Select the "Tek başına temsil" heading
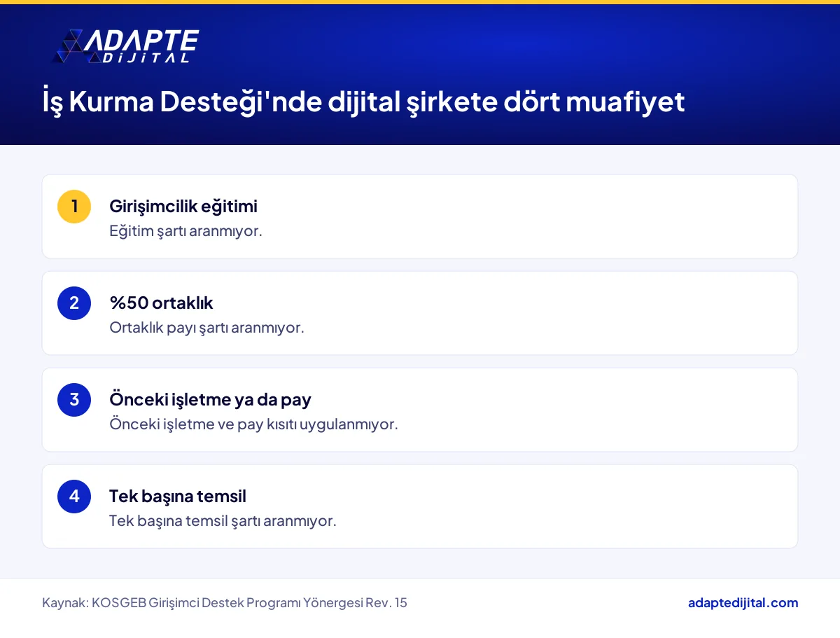The height and width of the screenshot is (638, 840). coord(178,497)
